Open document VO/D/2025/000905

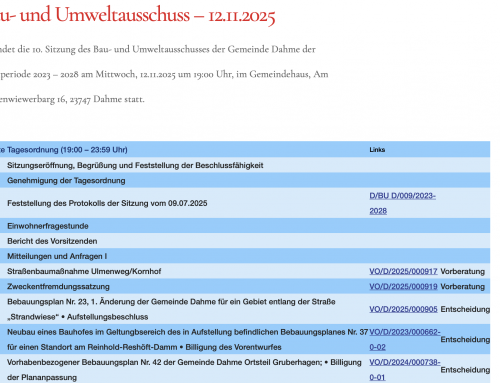[403, 309]
